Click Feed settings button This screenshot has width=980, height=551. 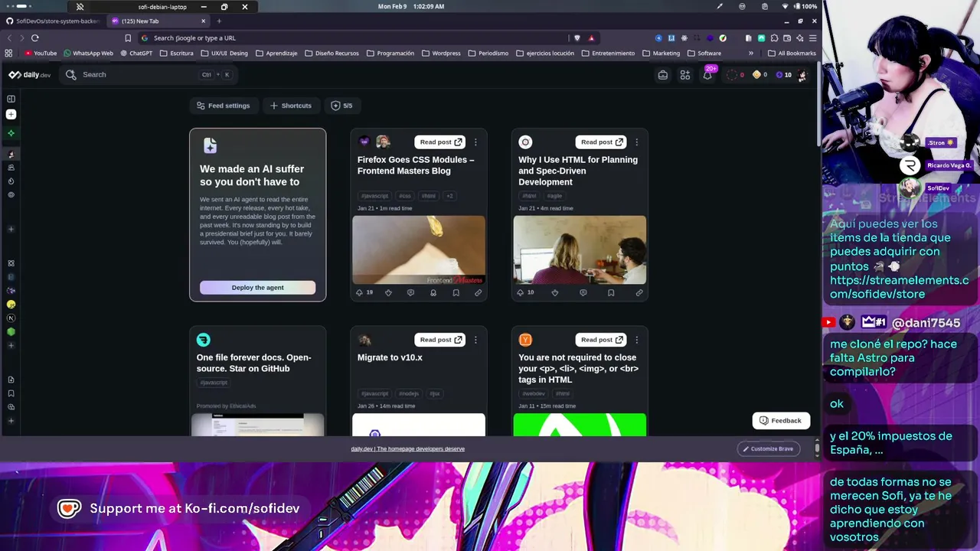[224, 106]
